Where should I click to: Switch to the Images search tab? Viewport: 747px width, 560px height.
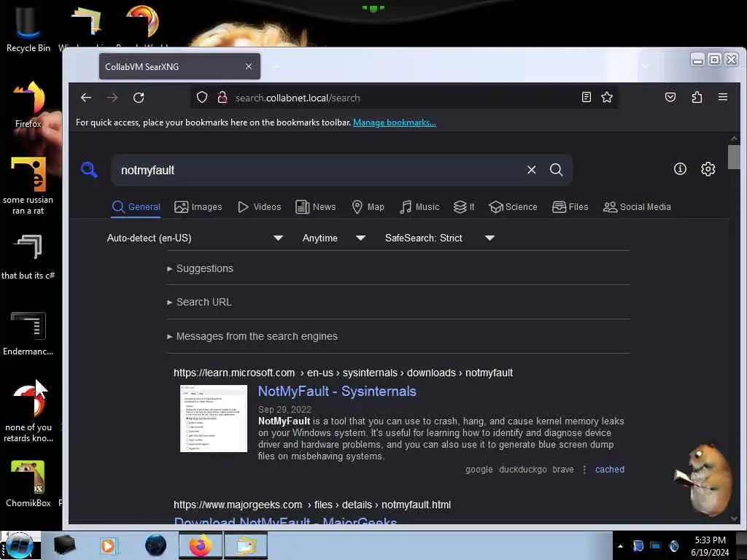pos(198,206)
